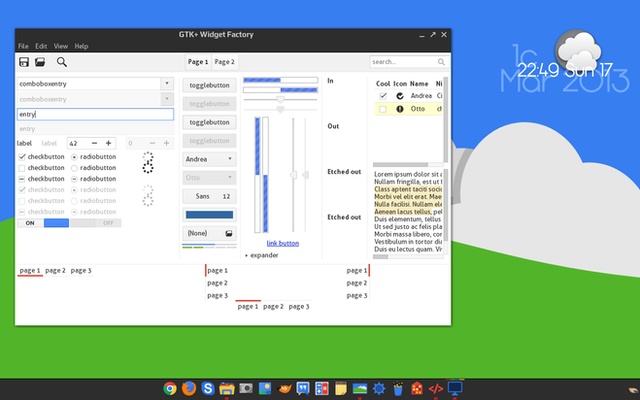Switch to the Page 2 toolbar tab
Screen dimensions: 640x400
point(224,62)
